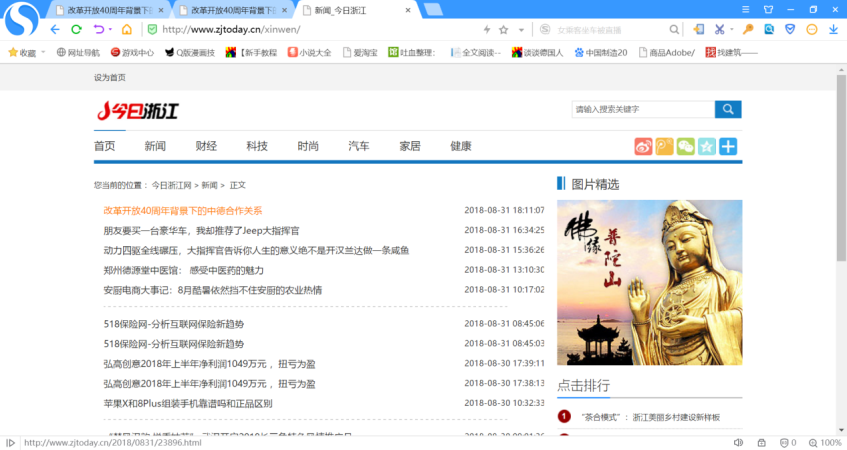
Task: Open the 收藏 favorites dropdown
Action: [x=23, y=52]
